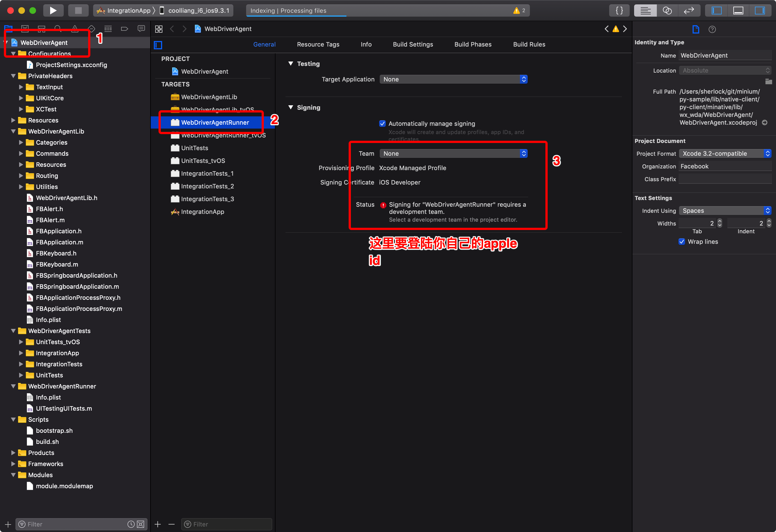Switch to the Build Settings tab
The width and height of the screenshot is (776, 532).
(413, 44)
